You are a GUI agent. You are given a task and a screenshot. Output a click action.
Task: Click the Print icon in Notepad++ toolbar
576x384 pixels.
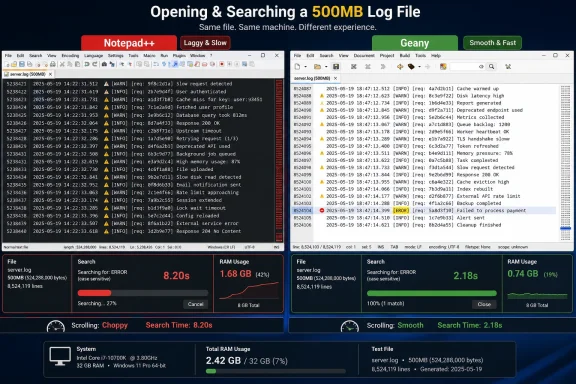point(53,64)
